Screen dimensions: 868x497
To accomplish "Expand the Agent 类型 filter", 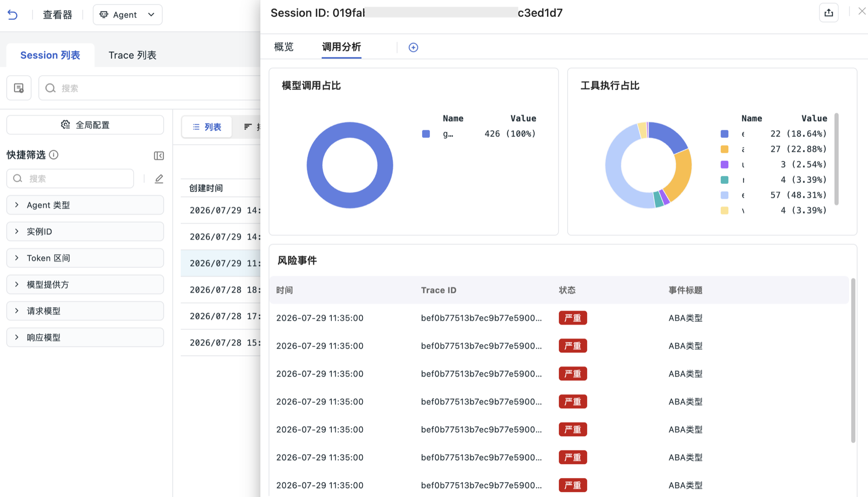I will 85,205.
